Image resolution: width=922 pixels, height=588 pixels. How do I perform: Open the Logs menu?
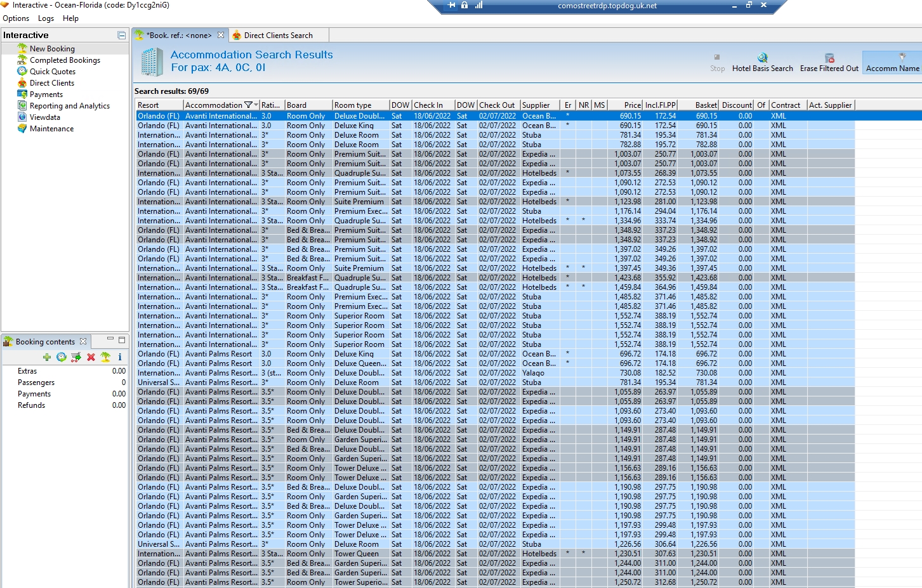tap(46, 18)
